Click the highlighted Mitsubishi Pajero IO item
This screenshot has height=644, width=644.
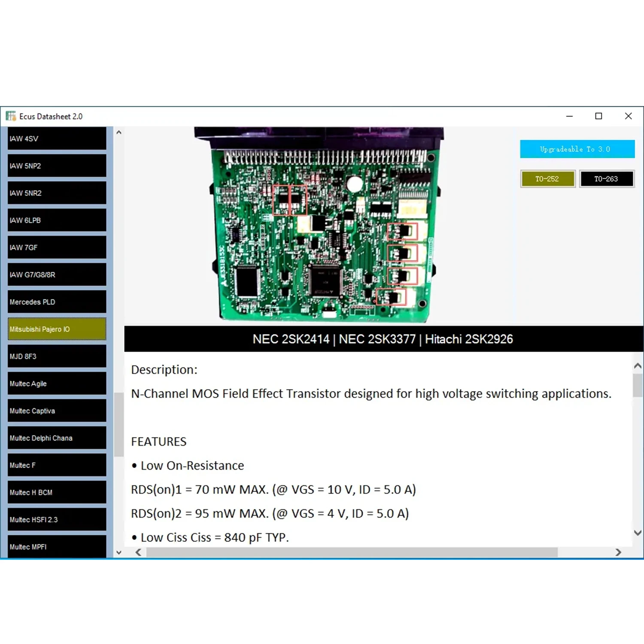tap(57, 329)
